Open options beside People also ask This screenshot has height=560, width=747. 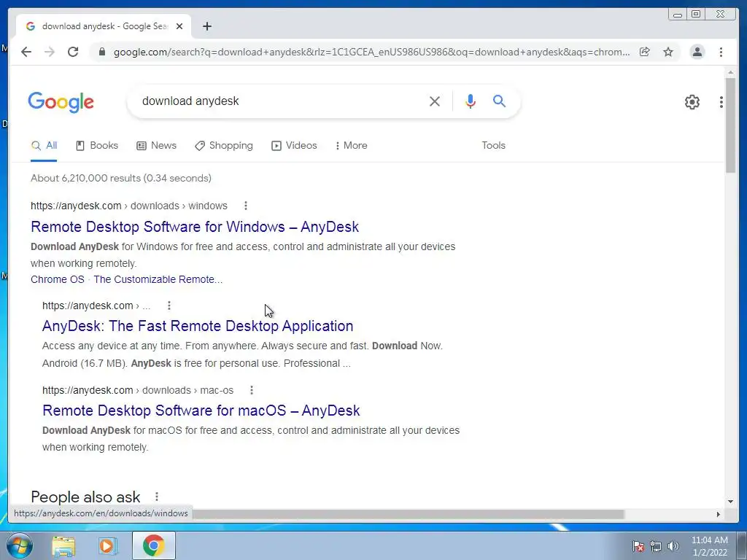pyautogui.click(x=156, y=497)
